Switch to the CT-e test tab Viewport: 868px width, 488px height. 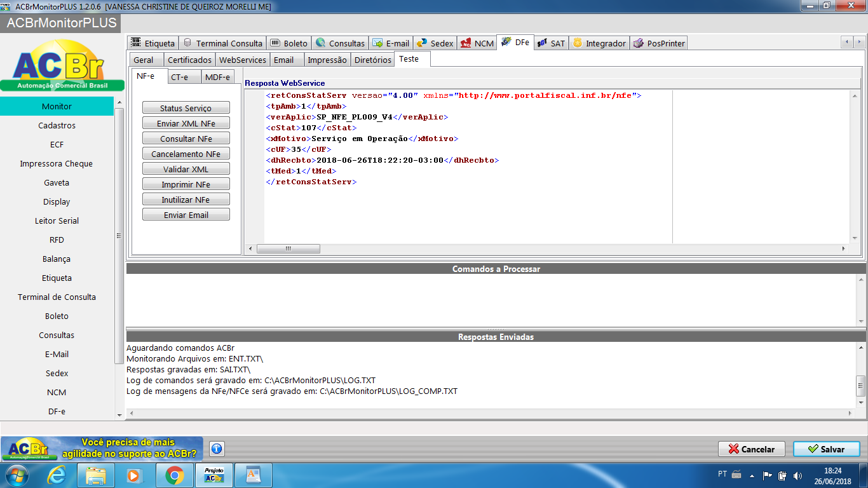click(x=184, y=77)
